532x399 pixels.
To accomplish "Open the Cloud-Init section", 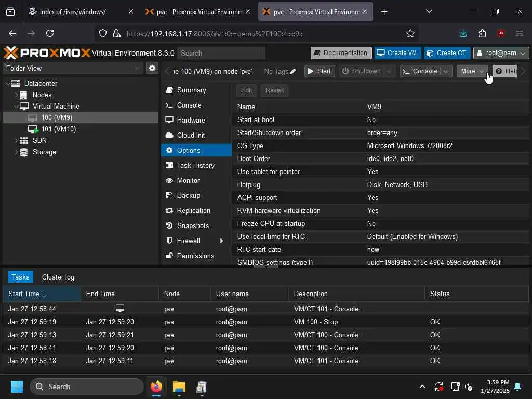I will pyautogui.click(x=196, y=135).
